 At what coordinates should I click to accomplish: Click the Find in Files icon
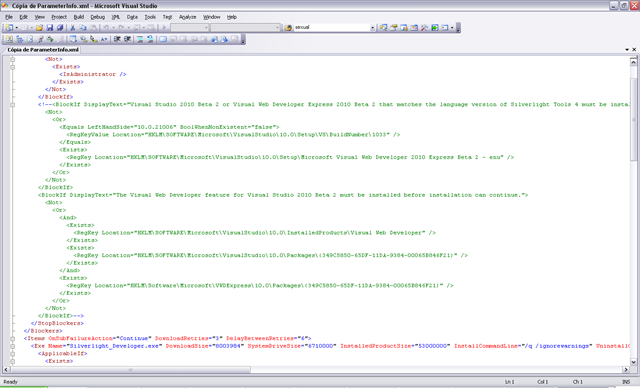click(x=288, y=27)
